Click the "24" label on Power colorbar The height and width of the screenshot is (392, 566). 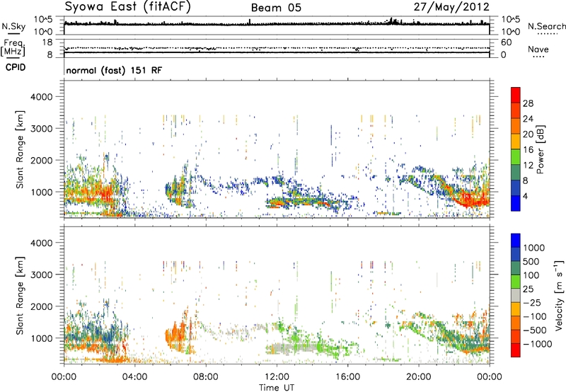[x=528, y=119]
